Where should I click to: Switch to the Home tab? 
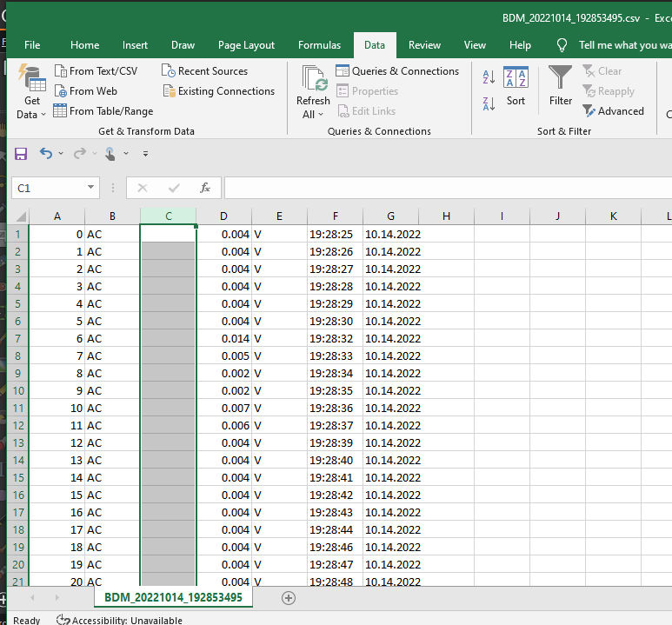[x=85, y=45]
